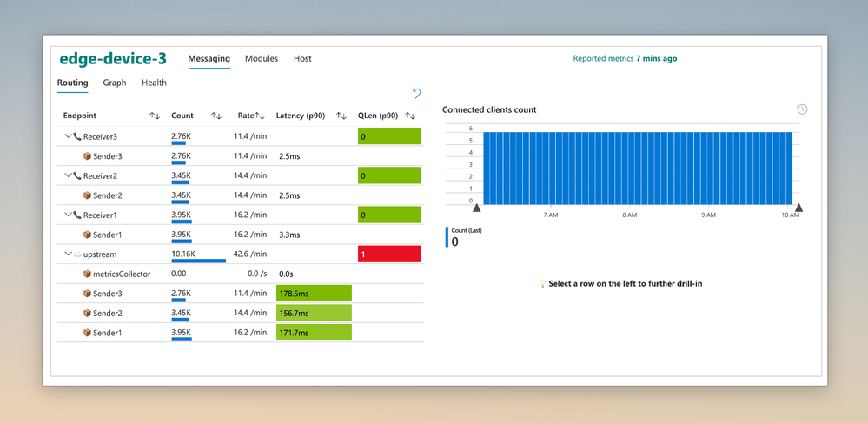The height and width of the screenshot is (423, 868).
Task: Open the Host tab
Action: click(x=302, y=59)
